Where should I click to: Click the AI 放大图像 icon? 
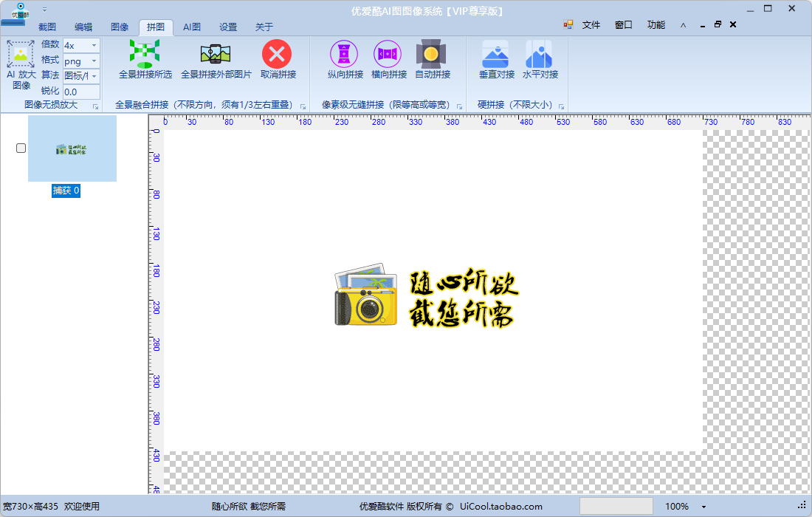21,54
